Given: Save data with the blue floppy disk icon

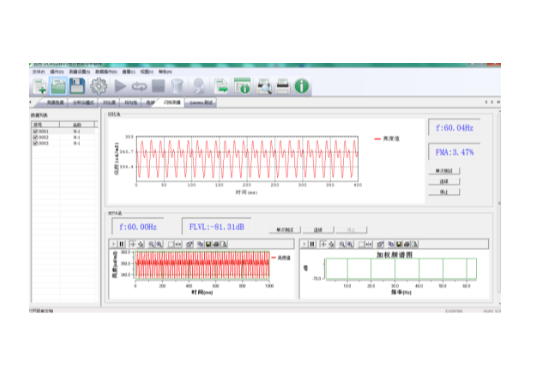Looking at the screenshot, I should (x=77, y=86).
